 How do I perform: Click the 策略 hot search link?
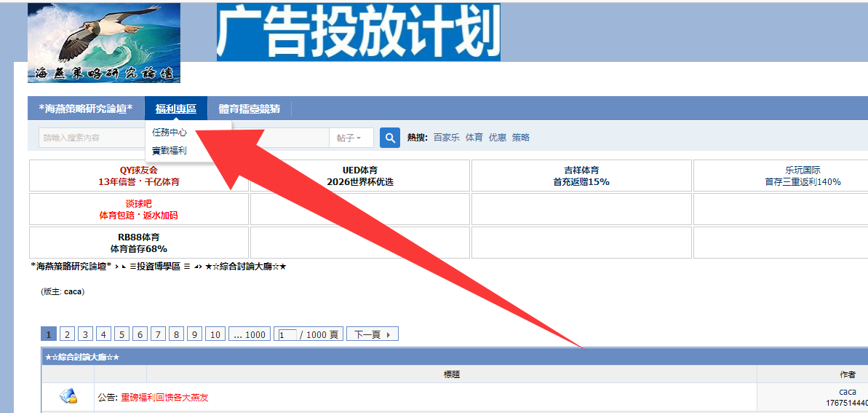520,138
